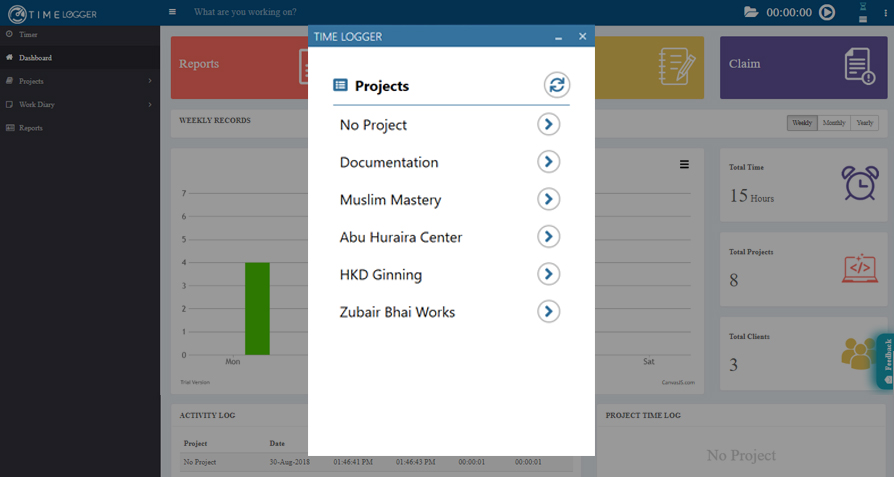Open the vertical dots menu in header
Viewport: 894px width, 477px height.
[x=885, y=13]
